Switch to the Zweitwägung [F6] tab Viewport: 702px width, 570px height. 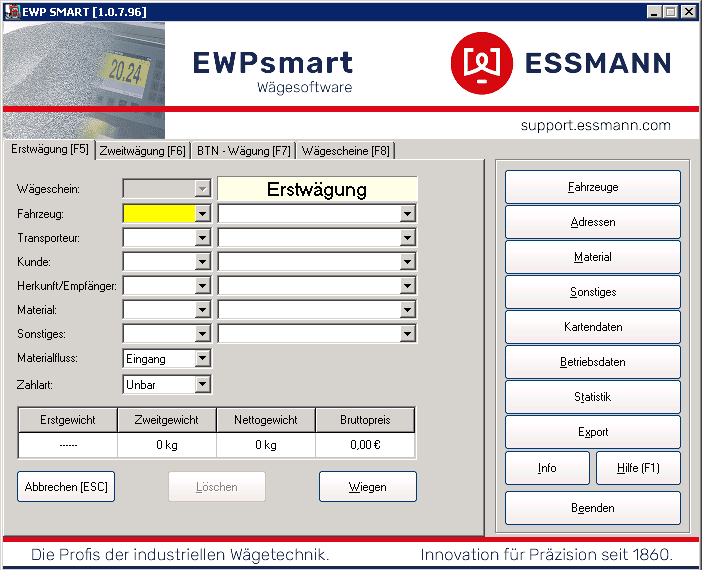coord(142,151)
